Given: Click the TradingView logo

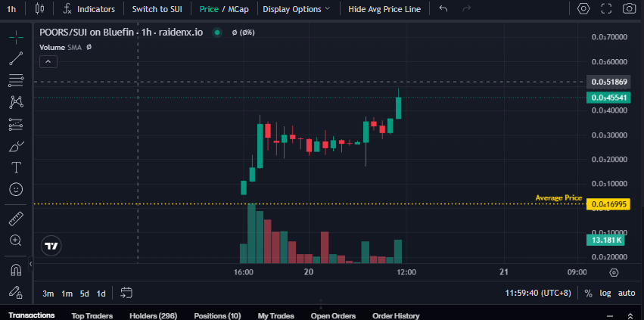Looking at the screenshot, I should pos(51,246).
